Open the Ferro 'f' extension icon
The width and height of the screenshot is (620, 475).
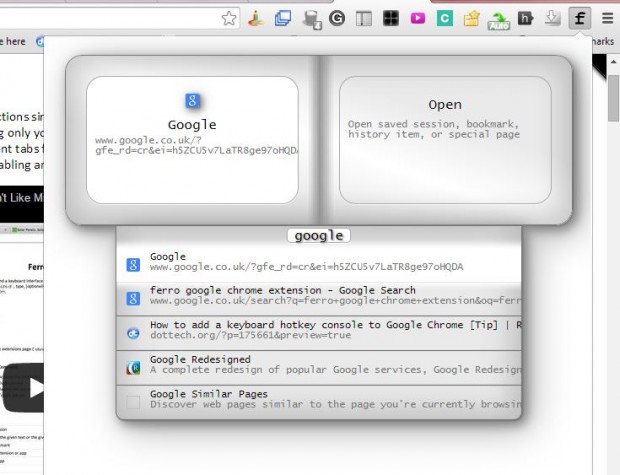pos(579,18)
